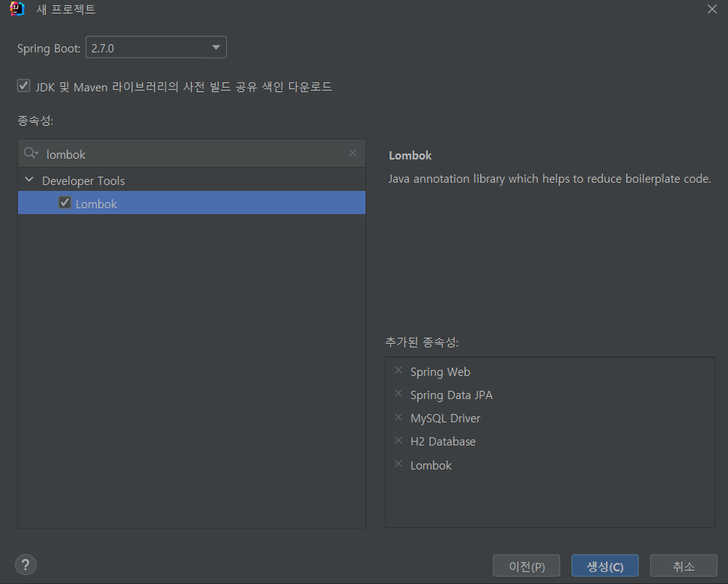
Task: Click the 종속성 label above search
Action: 35,121
